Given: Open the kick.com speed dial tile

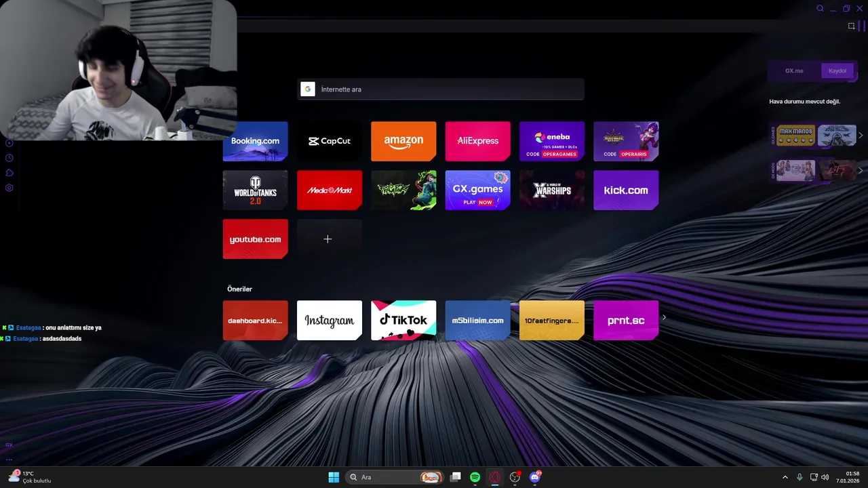Looking at the screenshot, I should pyautogui.click(x=626, y=190).
